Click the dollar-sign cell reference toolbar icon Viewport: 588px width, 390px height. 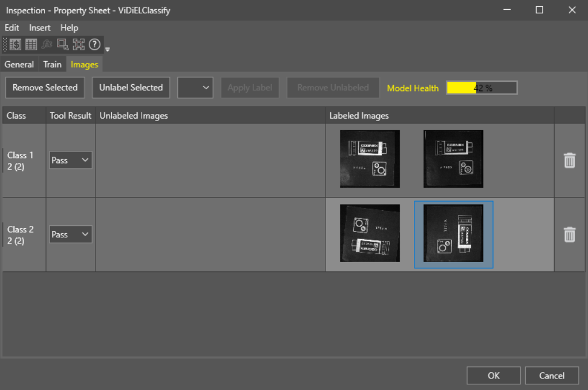click(x=16, y=44)
